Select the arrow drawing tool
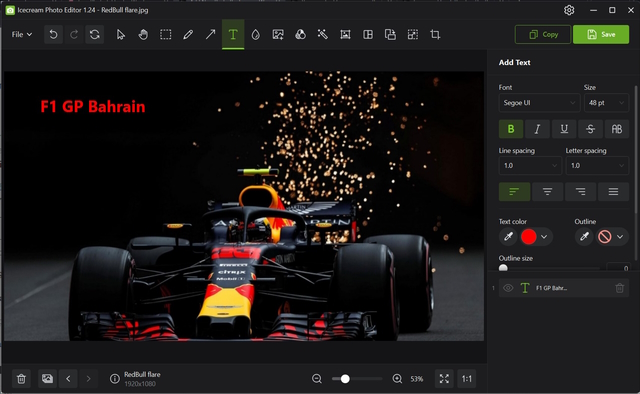640x394 pixels. tap(210, 35)
